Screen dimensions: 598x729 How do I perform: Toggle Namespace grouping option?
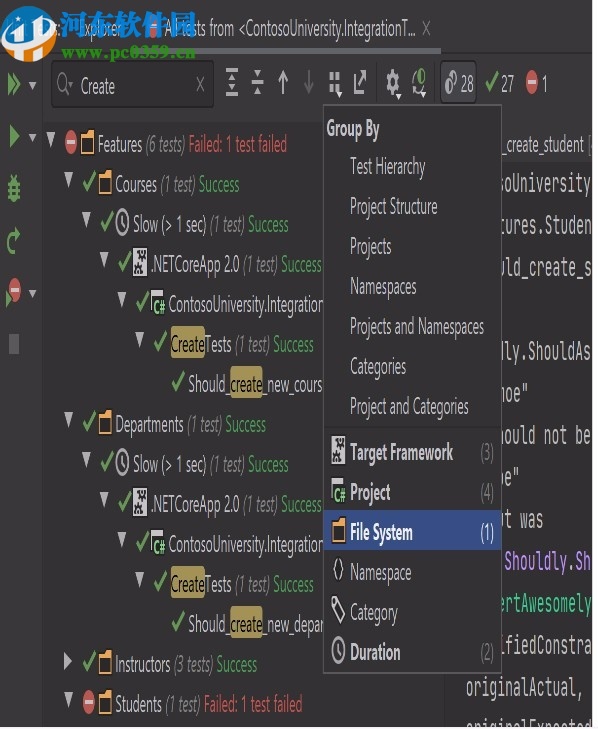coord(412,572)
